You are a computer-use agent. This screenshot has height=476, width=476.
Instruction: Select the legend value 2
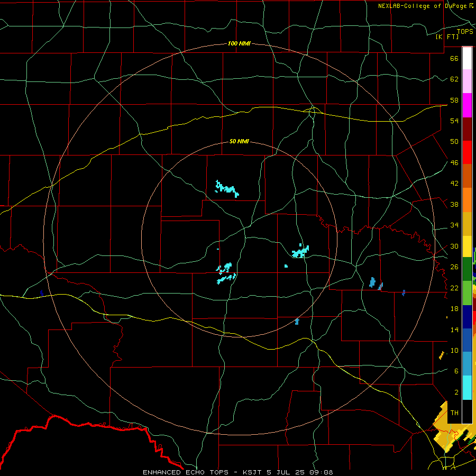456,392
